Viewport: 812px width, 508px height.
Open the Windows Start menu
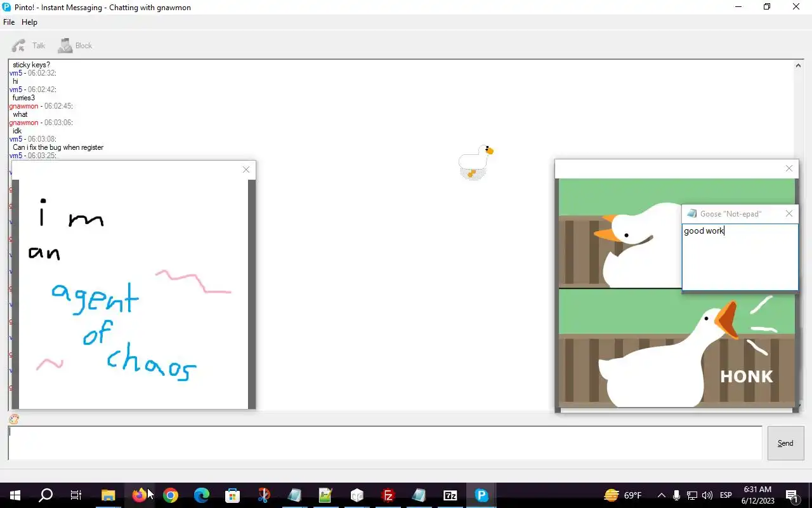(15, 495)
